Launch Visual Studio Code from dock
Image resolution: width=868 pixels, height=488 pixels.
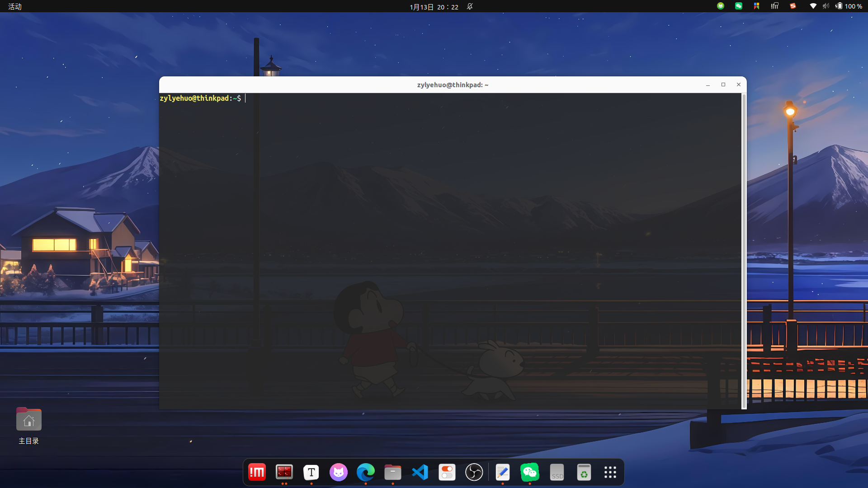[420, 473]
